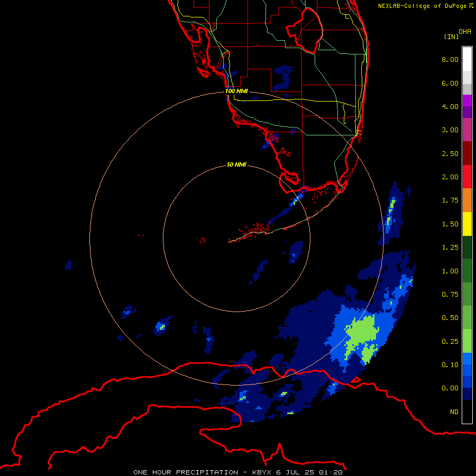Pick the dark red swatch beside 2.50
The height and width of the screenshot is (476, 476).
coord(467,153)
